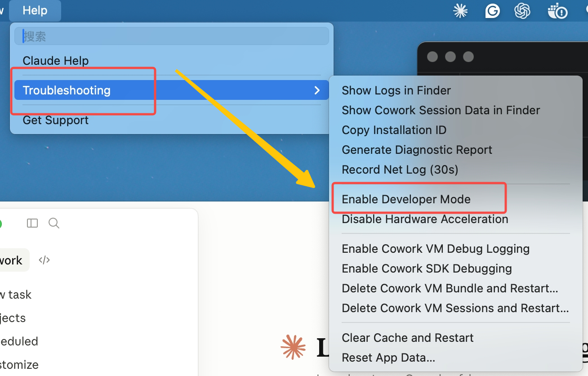Screen dimensions: 588x376
Task: Start Record Net Log (30s)
Action: 400,170
